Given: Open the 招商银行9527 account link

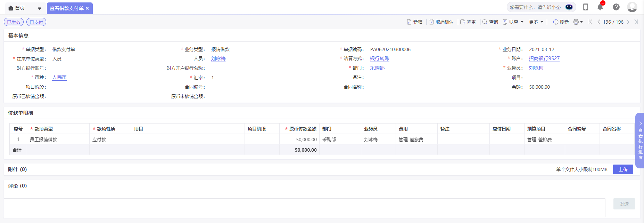Looking at the screenshot, I should (x=544, y=58).
